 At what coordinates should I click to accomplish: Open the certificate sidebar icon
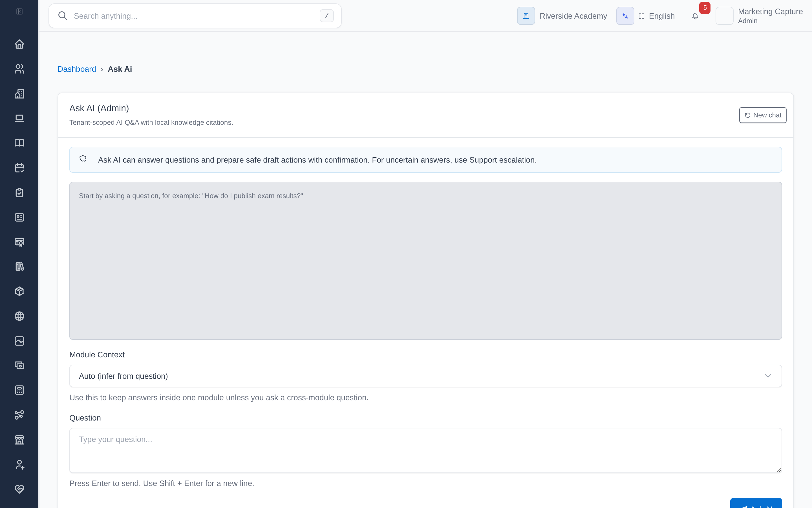pyautogui.click(x=19, y=242)
